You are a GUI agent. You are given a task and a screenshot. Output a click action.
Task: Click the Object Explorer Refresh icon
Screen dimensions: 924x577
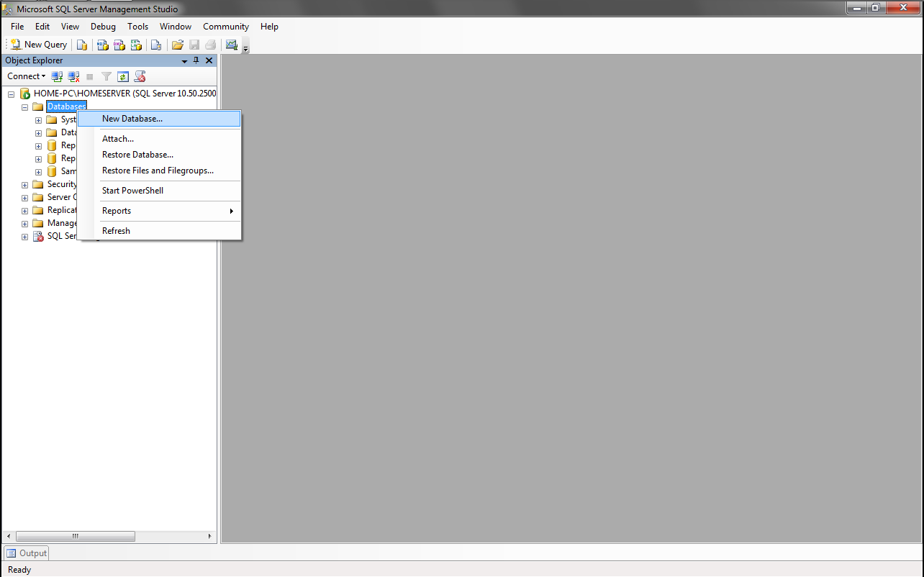tap(123, 76)
